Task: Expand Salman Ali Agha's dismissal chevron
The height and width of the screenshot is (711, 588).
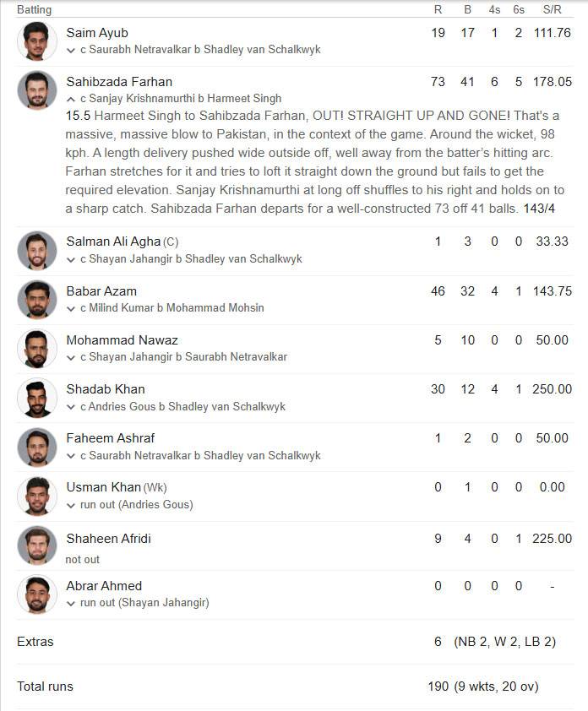Action: 71,260
